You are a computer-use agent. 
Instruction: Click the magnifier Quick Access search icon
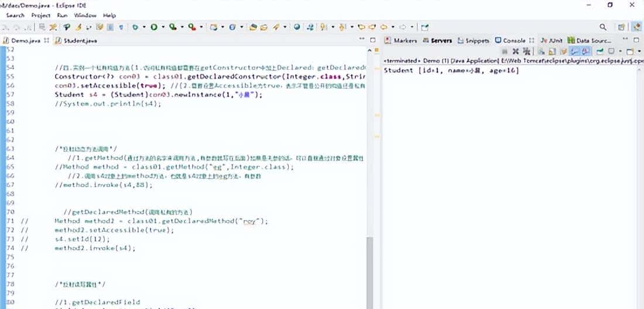click(x=602, y=27)
